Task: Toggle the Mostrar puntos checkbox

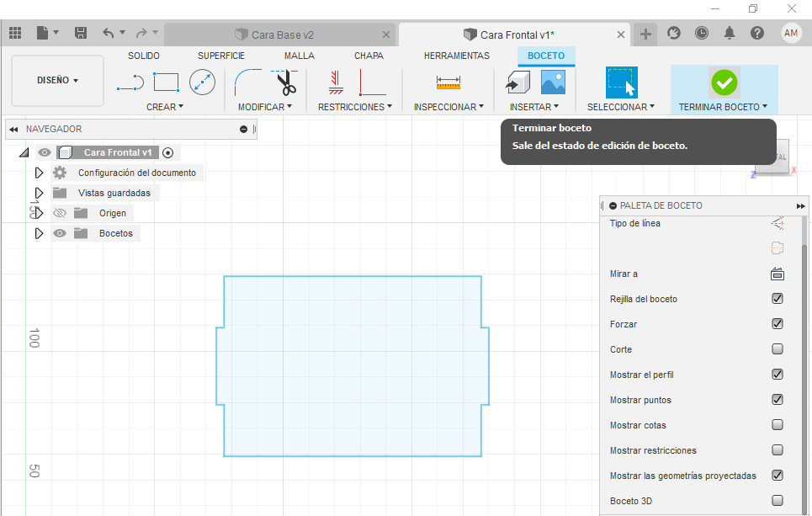Action: (x=778, y=400)
